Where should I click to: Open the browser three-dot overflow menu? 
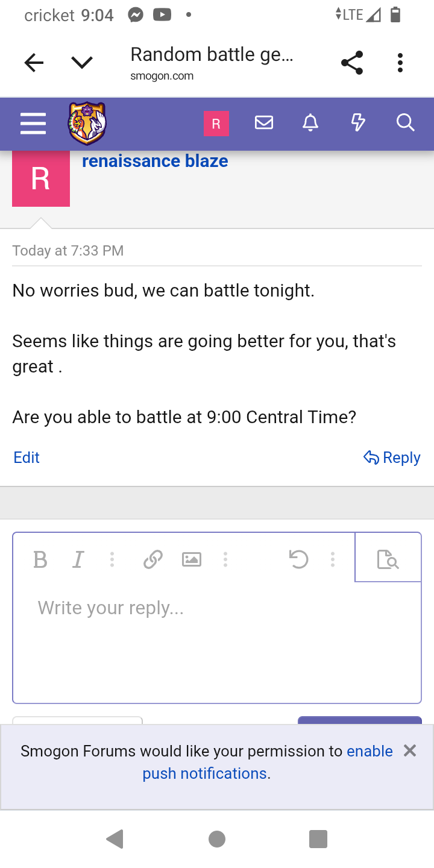coord(400,63)
